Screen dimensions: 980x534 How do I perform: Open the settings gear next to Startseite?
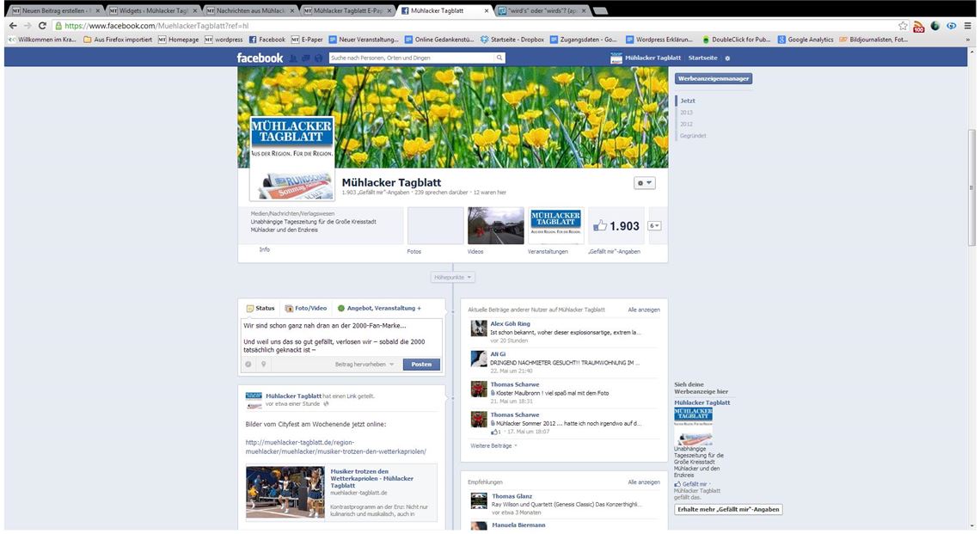(x=726, y=57)
